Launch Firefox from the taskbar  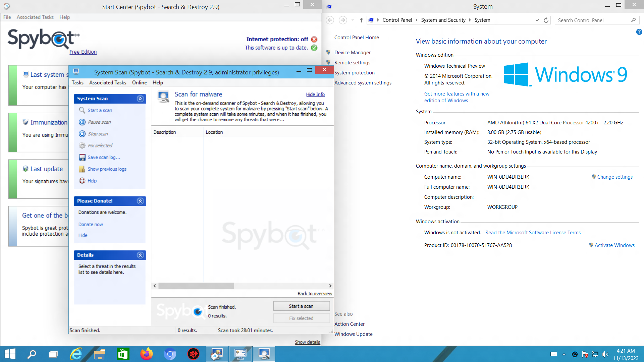click(147, 354)
